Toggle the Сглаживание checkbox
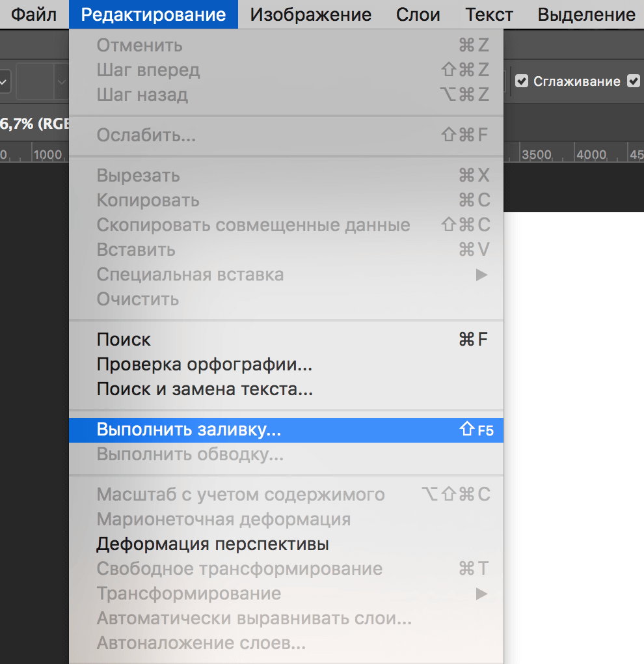The width and height of the screenshot is (644, 664). pyautogui.click(x=522, y=81)
